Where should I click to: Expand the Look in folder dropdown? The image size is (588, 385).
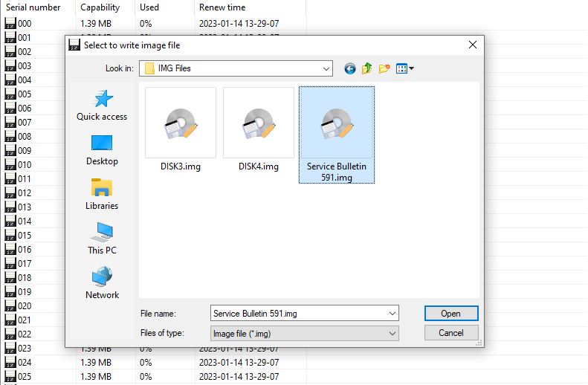pyautogui.click(x=326, y=68)
